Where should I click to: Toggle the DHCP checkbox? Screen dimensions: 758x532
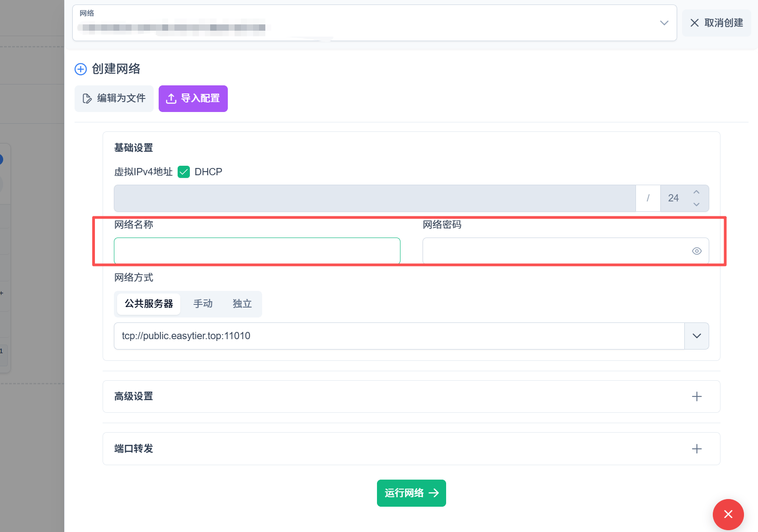184,172
